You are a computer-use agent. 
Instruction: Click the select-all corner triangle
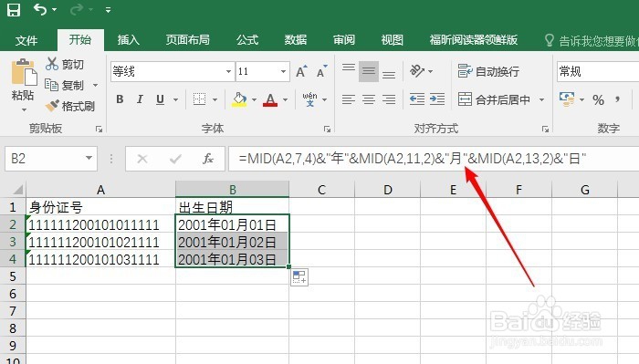click(17, 190)
